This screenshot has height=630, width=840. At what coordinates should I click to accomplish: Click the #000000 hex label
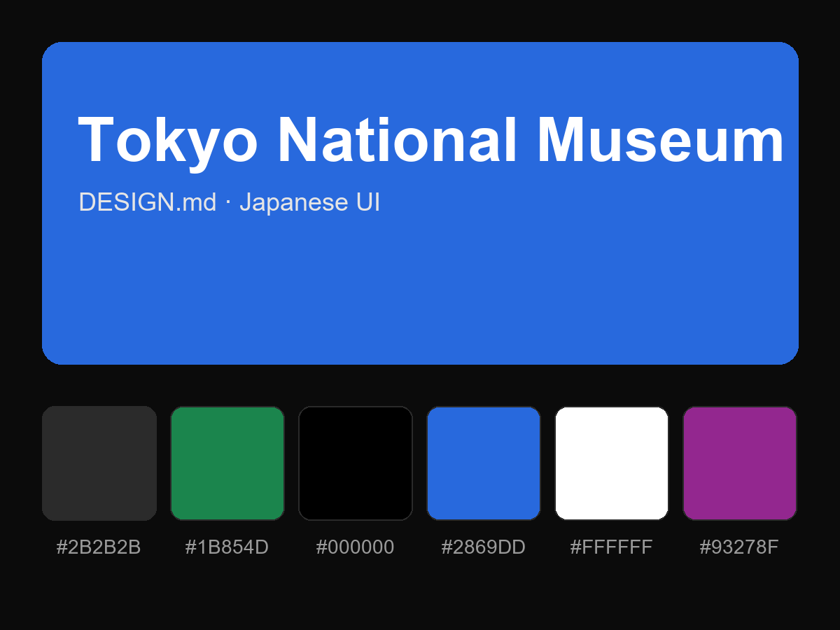(x=355, y=547)
